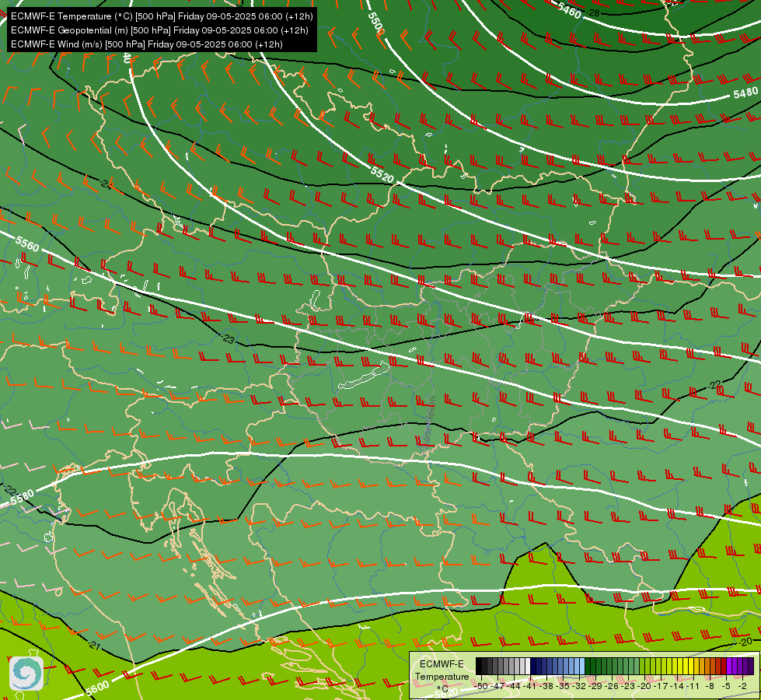Click the 5560 geopotential contour label
761x700 pixels.
[x=26, y=243]
